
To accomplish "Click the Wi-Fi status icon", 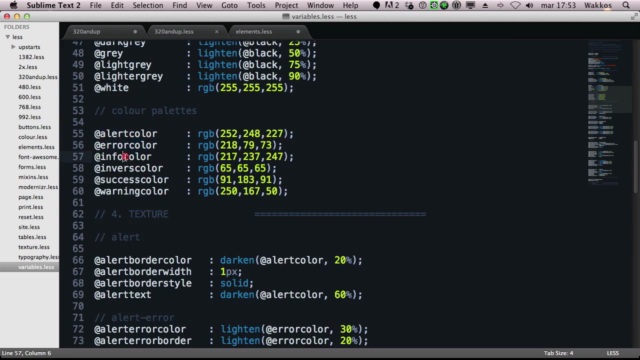I will tap(516, 5).
